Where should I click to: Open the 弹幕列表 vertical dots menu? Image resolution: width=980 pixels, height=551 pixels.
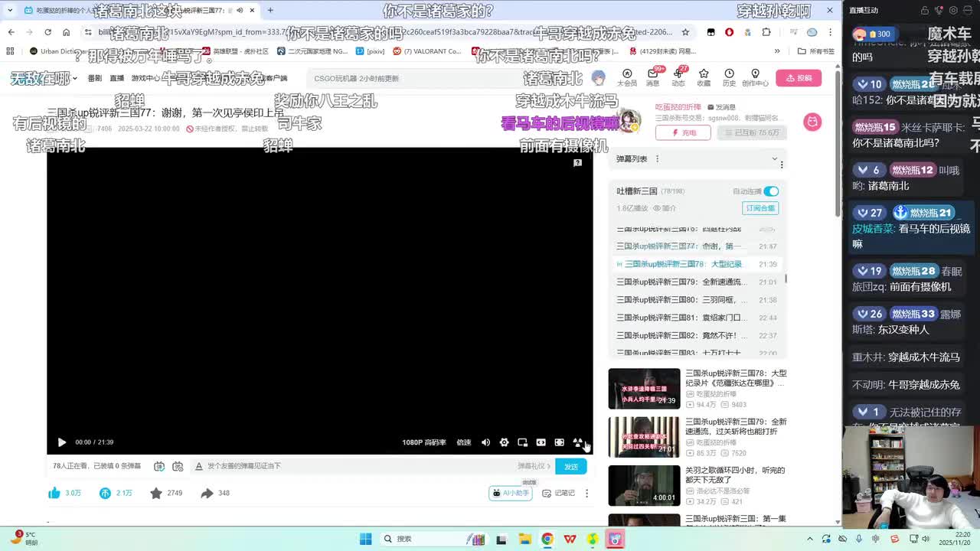pos(657,159)
